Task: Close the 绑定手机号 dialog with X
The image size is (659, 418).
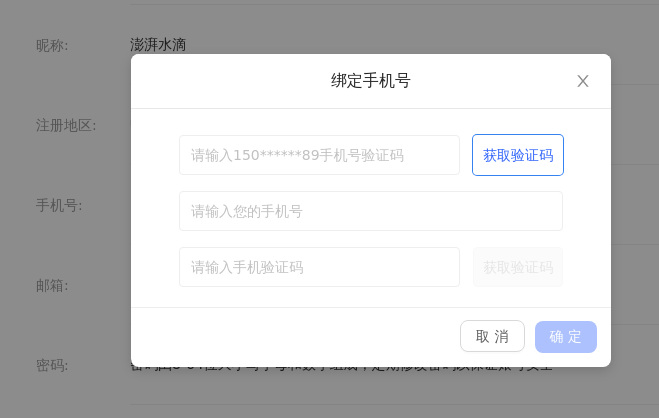Action: pyautogui.click(x=583, y=81)
